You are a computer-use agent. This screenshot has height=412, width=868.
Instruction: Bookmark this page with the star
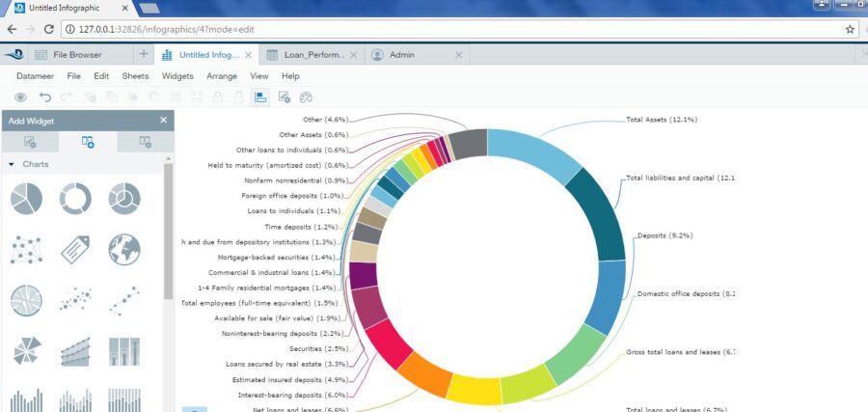851,29
